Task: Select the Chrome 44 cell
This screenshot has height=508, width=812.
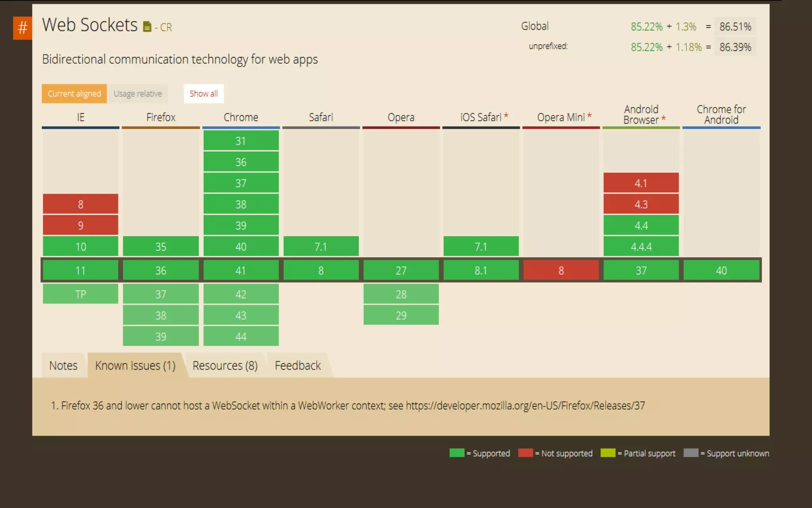Action: point(241,336)
